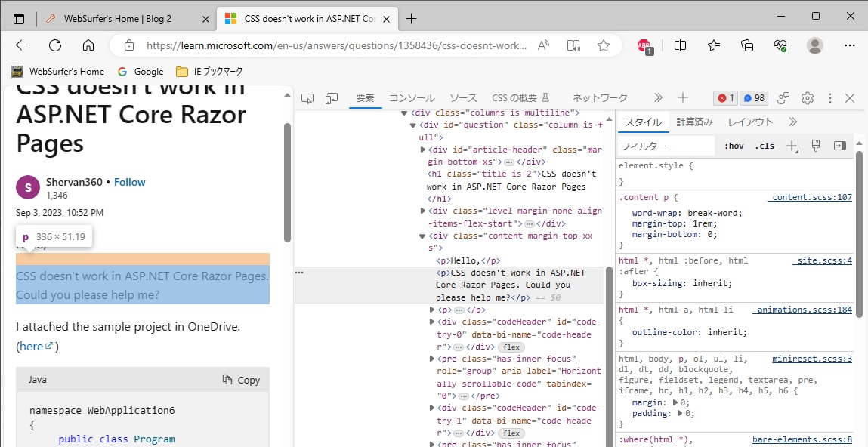868x447 pixels.
Task: Expand the div id="article-header" node
Action: (x=423, y=150)
